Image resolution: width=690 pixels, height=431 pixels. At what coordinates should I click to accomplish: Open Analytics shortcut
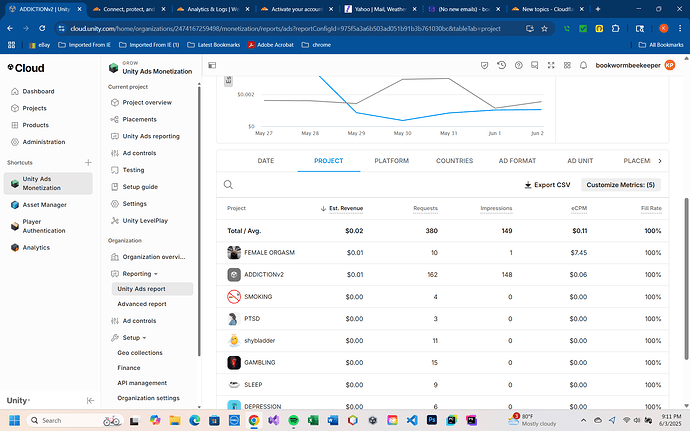pos(30,247)
